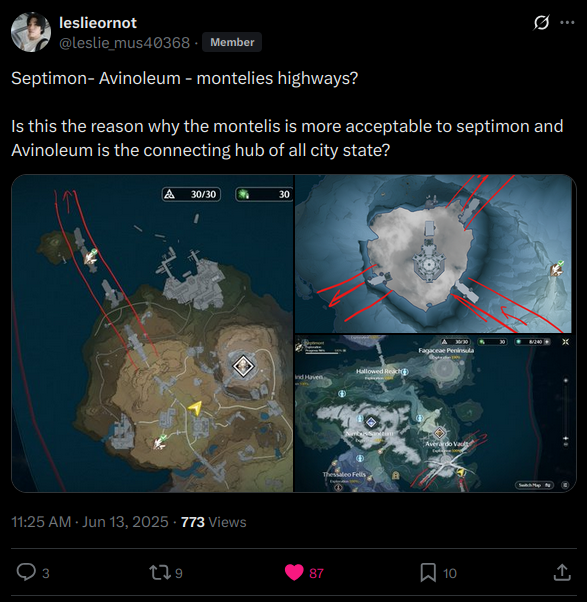Click the Member badge
The height and width of the screenshot is (602, 587).
232,42
